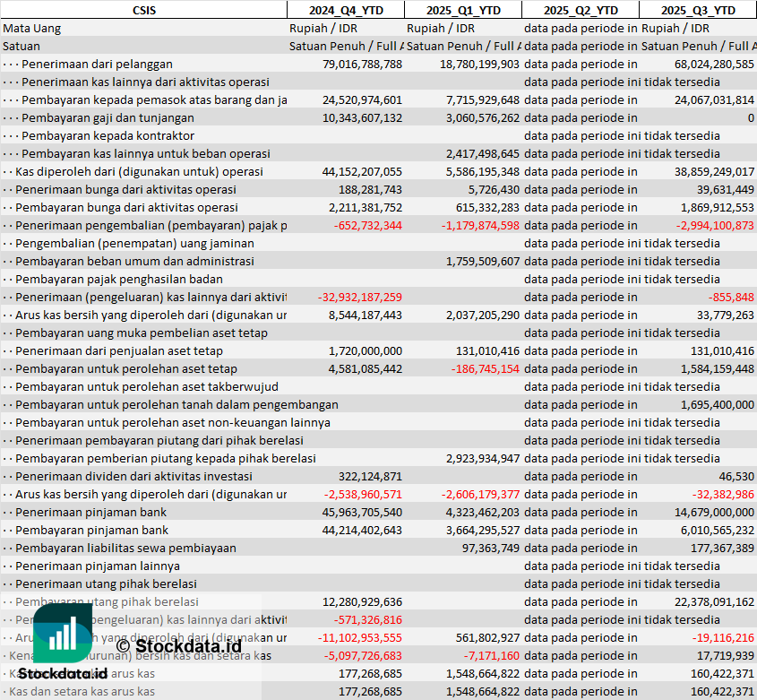
Task: Click the Pembayaran liabilitas sewa pembiayaan label
Action: (125, 548)
